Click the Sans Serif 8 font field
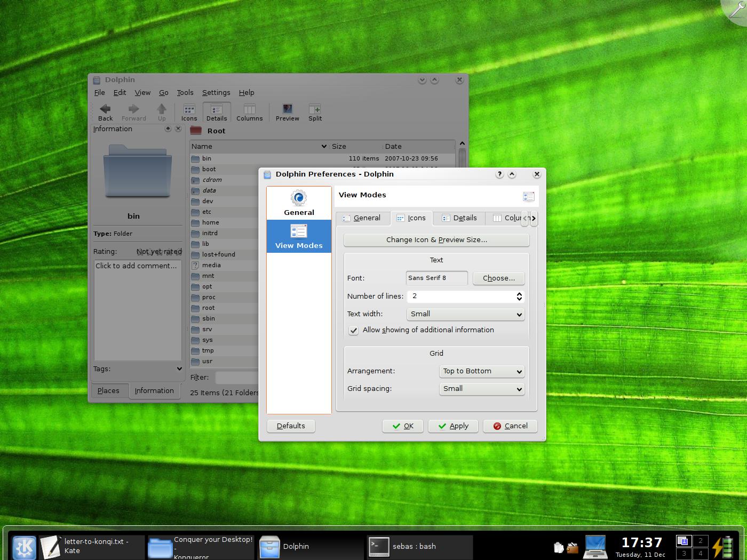 coord(437,278)
